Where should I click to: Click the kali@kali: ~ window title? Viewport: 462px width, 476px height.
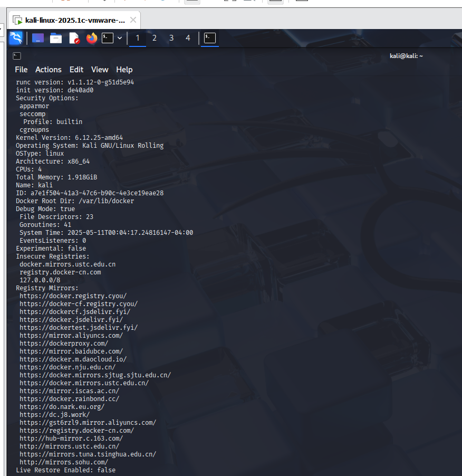coord(406,56)
